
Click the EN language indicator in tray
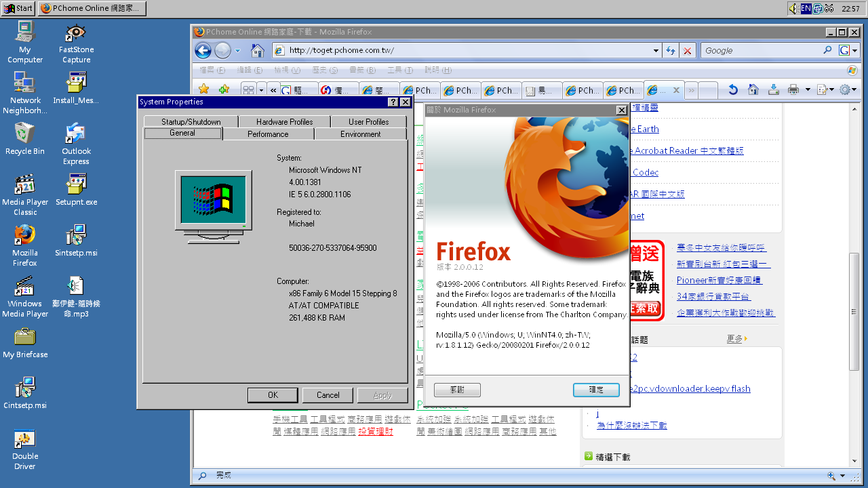(806, 8)
